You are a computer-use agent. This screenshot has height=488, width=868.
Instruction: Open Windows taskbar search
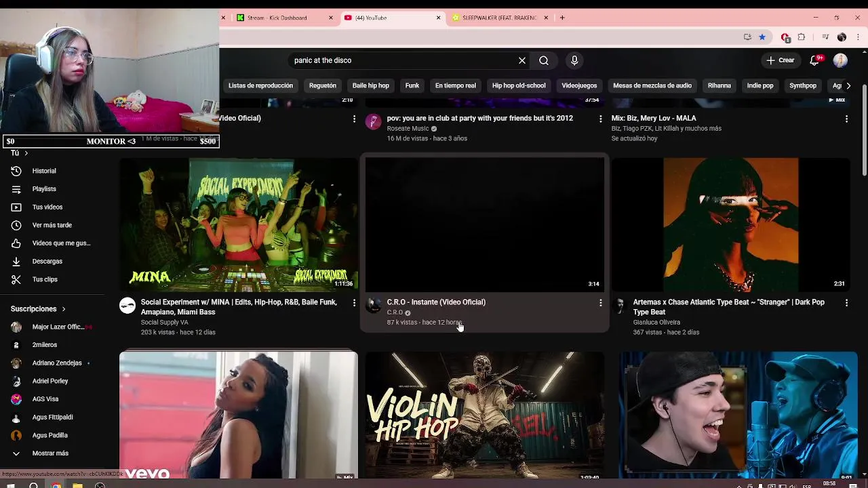(x=33, y=485)
